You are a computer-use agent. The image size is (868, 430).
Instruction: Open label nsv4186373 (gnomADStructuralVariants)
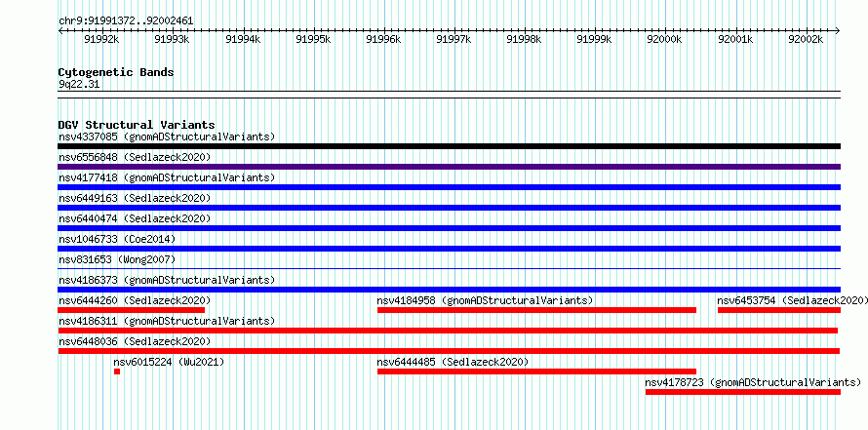click(x=167, y=280)
